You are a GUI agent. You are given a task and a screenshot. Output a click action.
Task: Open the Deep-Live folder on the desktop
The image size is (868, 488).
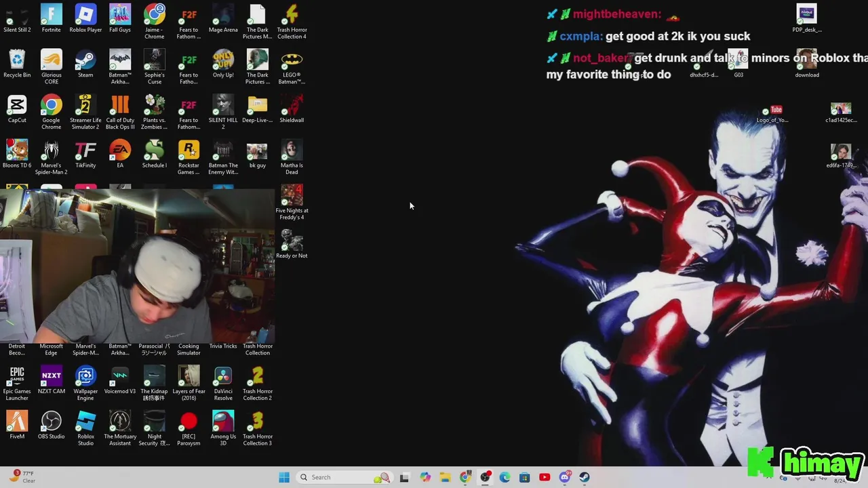[258, 109]
